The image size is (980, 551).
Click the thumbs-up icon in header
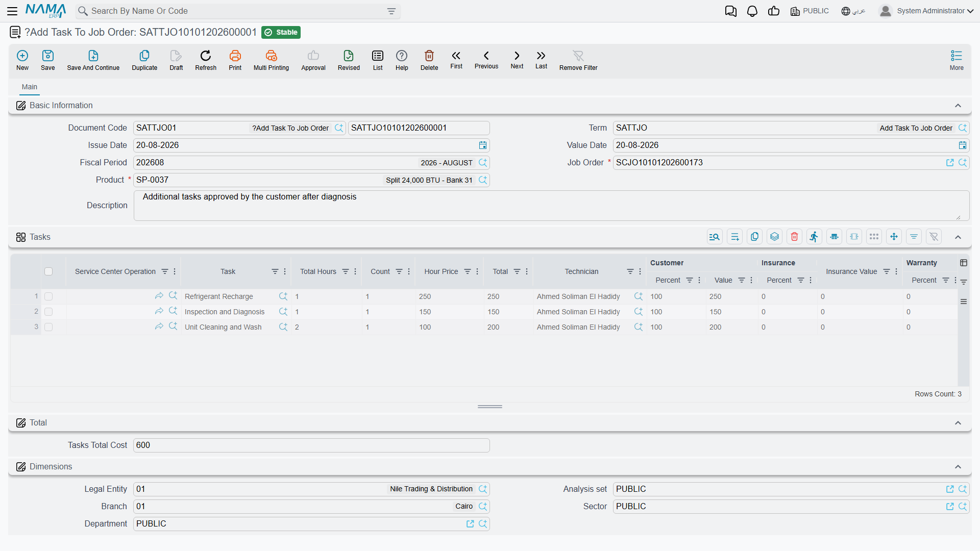(774, 11)
